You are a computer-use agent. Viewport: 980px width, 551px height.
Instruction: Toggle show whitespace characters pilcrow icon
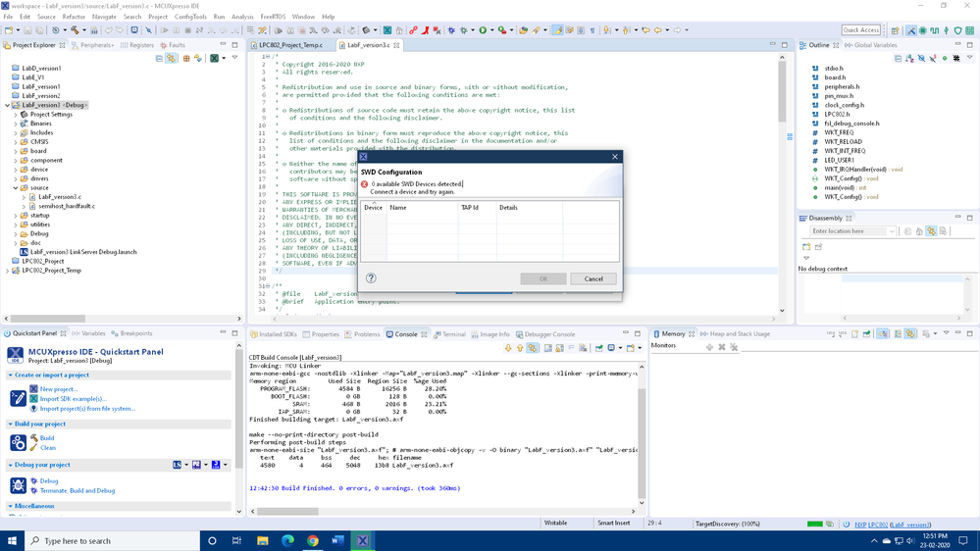[x=593, y=30]
